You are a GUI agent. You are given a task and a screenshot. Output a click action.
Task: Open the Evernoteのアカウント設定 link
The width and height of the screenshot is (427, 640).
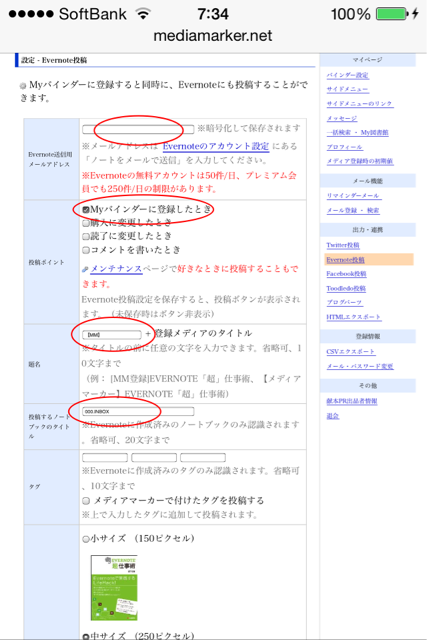tap(216, 146)
